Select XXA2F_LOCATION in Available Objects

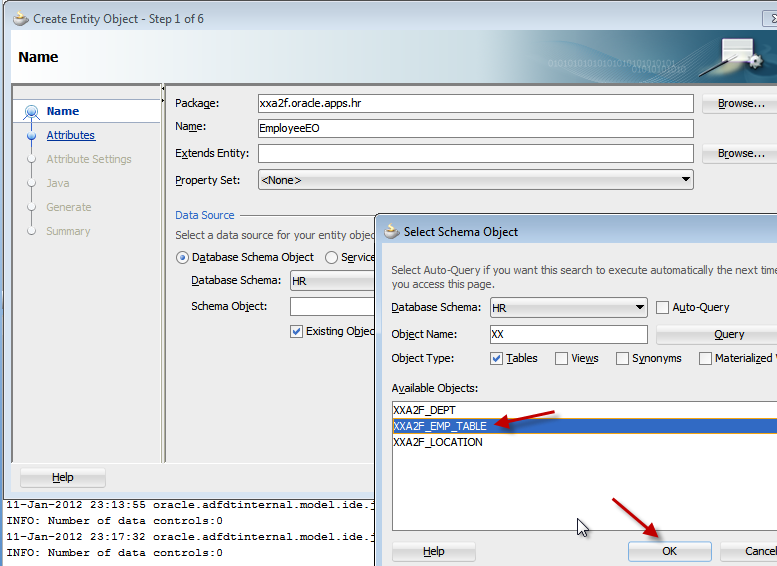pyautogui.click(x=585, y=442)
